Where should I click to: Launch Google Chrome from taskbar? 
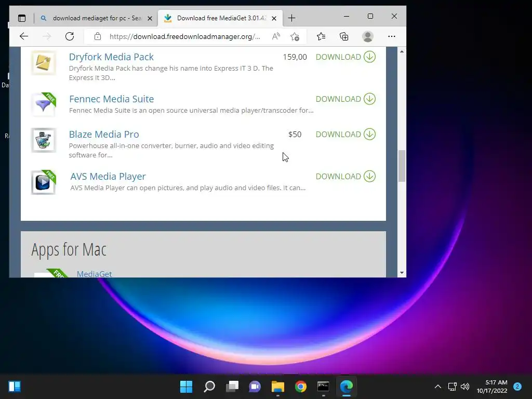coord(301,387)
